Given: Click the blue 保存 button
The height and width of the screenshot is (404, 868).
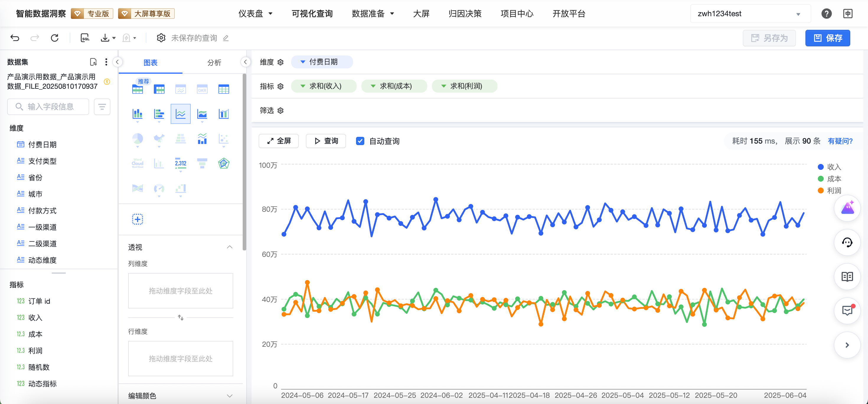Looking at the screenshot, I should pyautogui.click(x=827, y=38).
